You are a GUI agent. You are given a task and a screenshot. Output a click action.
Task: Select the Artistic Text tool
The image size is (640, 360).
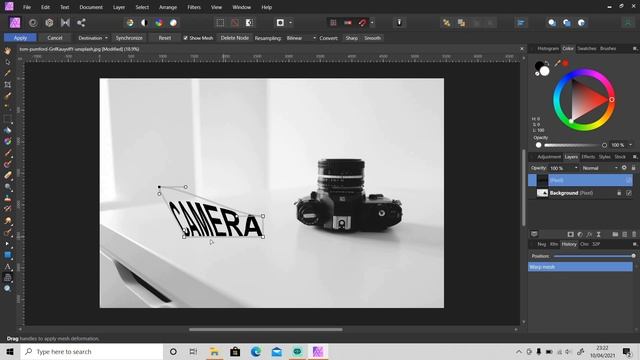click(x=7, y=267)
